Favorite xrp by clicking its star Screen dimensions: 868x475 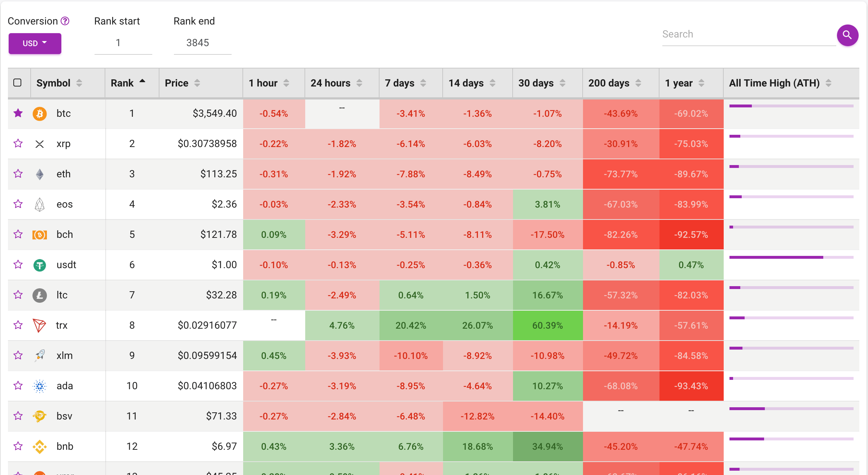tap(18, 144)
